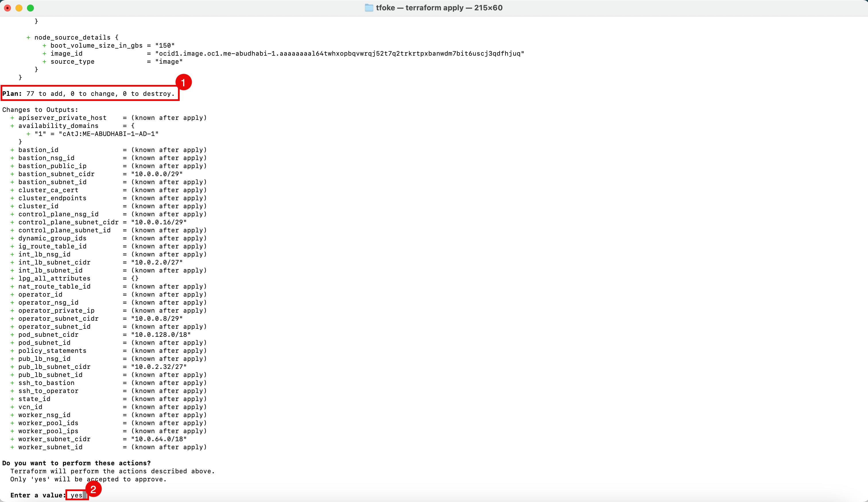This screenshot has height=502, width=868.
Task: Click the availability domain 'cAtJ:ME-ABUDHABI-1-AD-1' text
Action: point(108,134)
